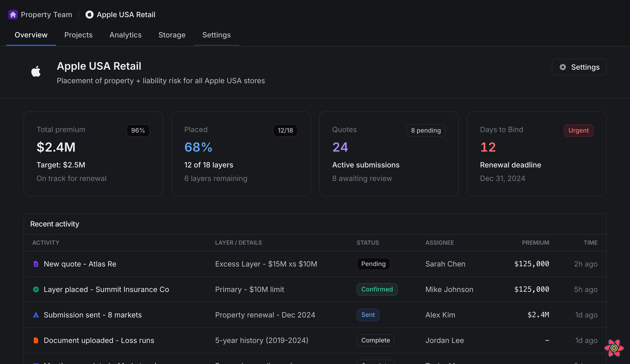Screen dimensions: 630x364
Task: Select the Storage tab
Action: pos(172,35)
